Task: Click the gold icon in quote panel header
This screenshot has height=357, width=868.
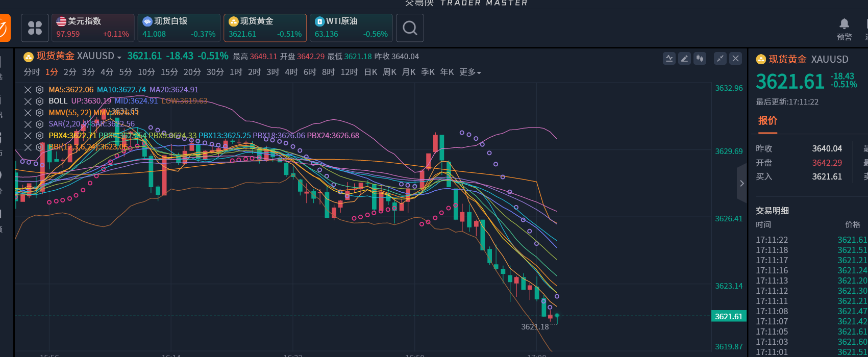Action: (761, 60)
